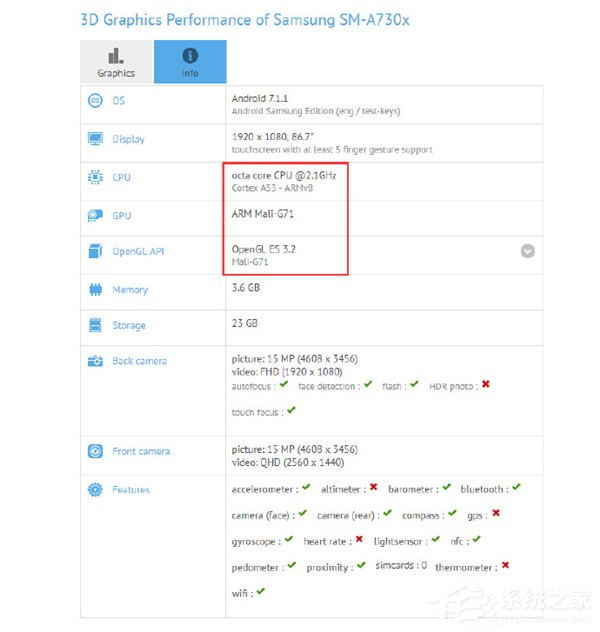Click the altimeter red cross
The image size is (600, 632).
pyautogui.click(x=374, y=487)
